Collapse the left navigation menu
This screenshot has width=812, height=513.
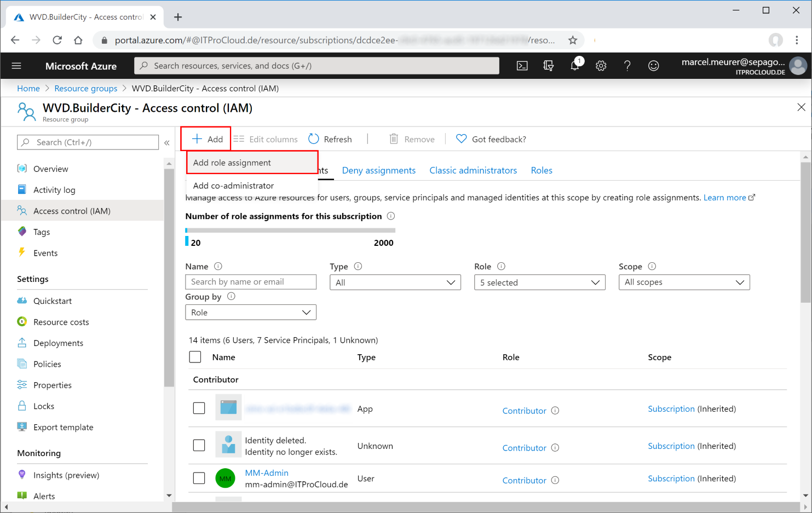[167, 142]
